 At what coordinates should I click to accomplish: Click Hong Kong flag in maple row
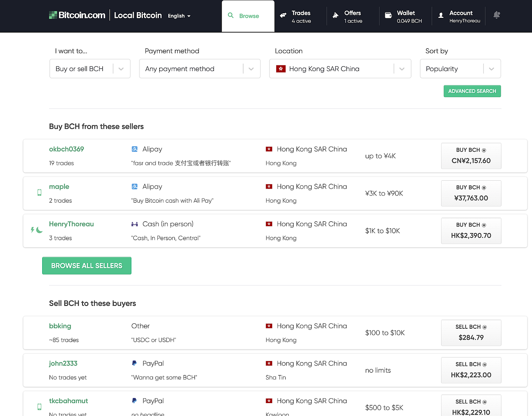[x=269, y=187]
